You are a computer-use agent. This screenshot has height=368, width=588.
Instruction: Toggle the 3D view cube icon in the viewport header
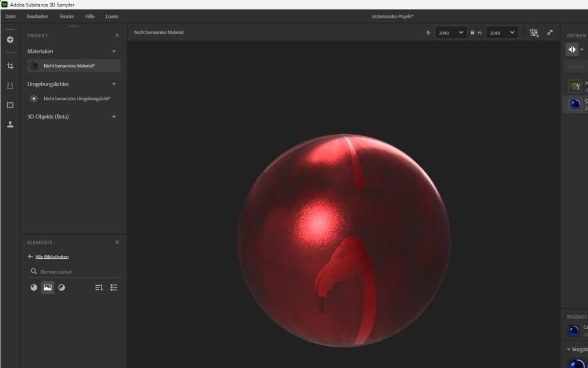(x=534, y=33)
